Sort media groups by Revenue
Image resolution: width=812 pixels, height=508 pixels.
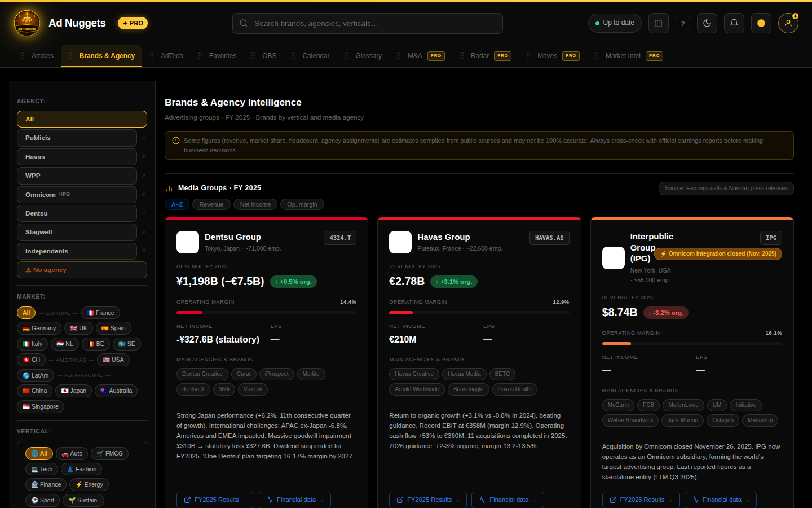(211, 204)
